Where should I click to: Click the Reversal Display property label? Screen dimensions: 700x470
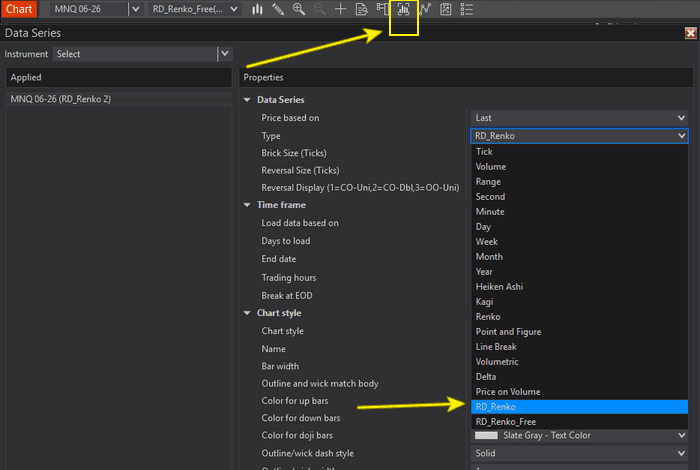click(x=360, y=188)
